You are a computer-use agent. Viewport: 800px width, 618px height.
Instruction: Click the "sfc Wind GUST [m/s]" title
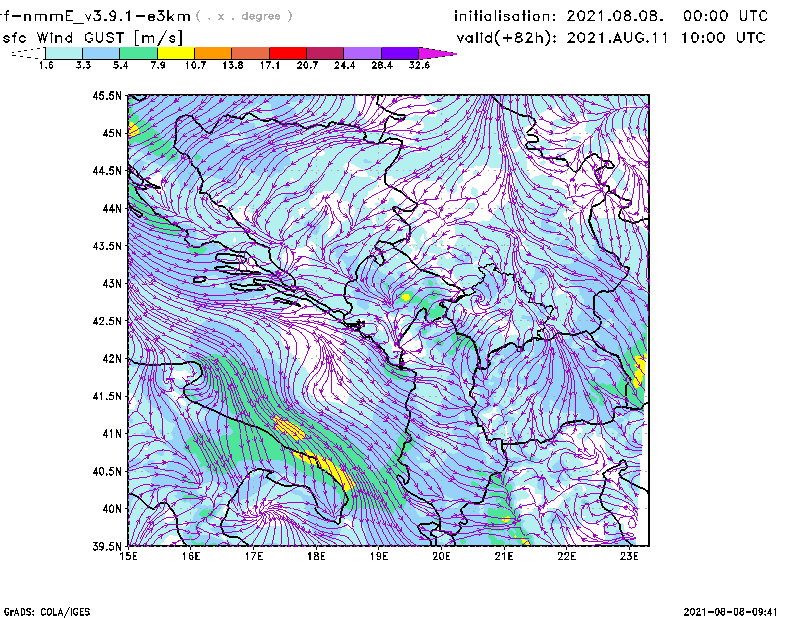pos(92,38)
